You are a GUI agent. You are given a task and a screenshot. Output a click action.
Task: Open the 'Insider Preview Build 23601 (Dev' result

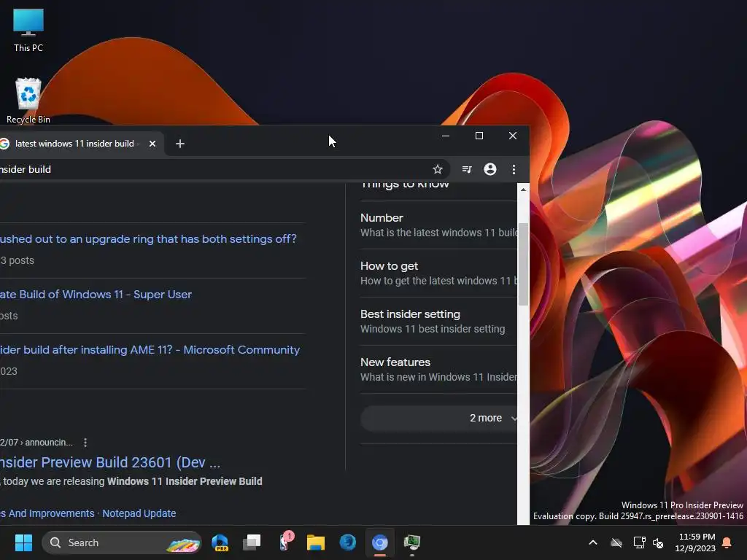(110, 462)
